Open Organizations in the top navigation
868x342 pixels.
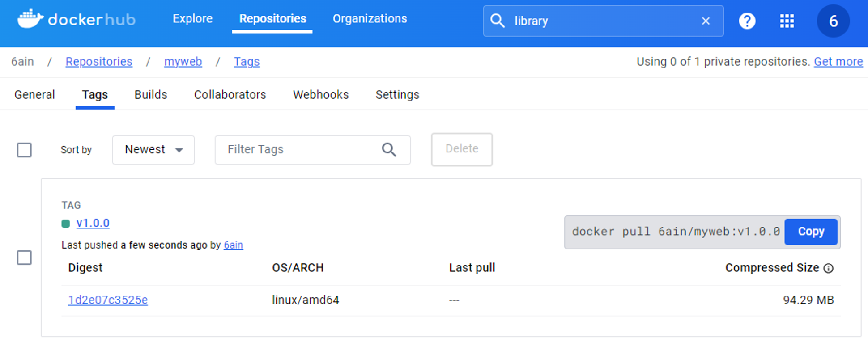[370, 19]
